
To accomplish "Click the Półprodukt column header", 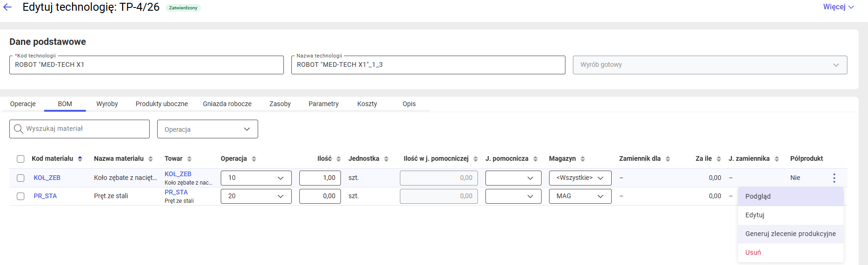I will [806, 159].
